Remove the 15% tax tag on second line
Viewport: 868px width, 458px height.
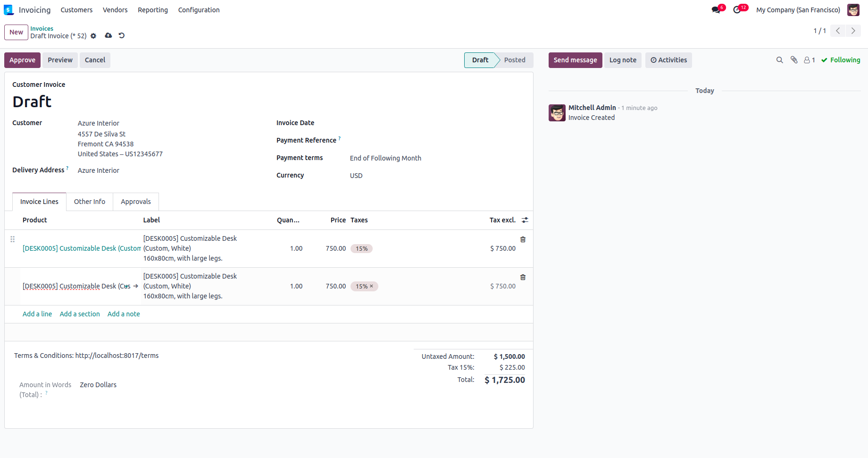371,286
